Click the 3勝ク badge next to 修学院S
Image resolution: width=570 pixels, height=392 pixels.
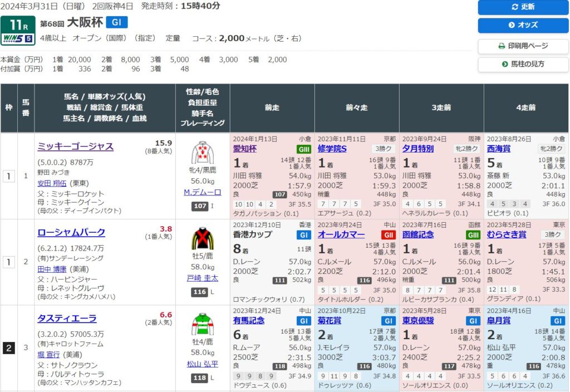click(x=384, y=149)
